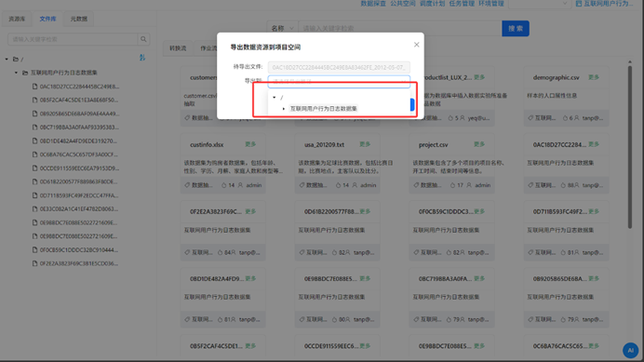Click 互联网用户行为 project link at top right
The width and height of the screenshot is (644, 362).
coord(609,4)
